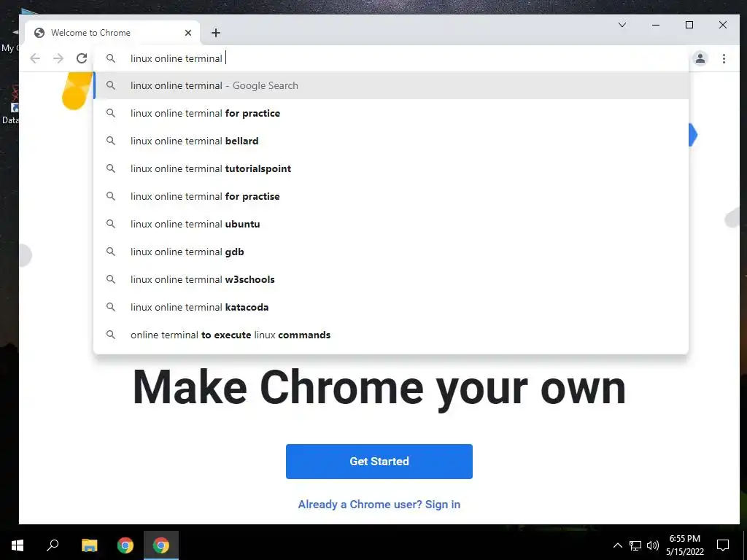Choose suggestion 'linux online terminal ubuntu'

391,224
